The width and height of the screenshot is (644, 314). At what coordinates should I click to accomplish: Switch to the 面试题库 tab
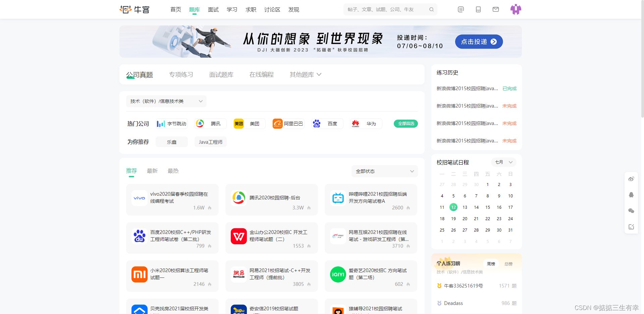coord(221,75)
